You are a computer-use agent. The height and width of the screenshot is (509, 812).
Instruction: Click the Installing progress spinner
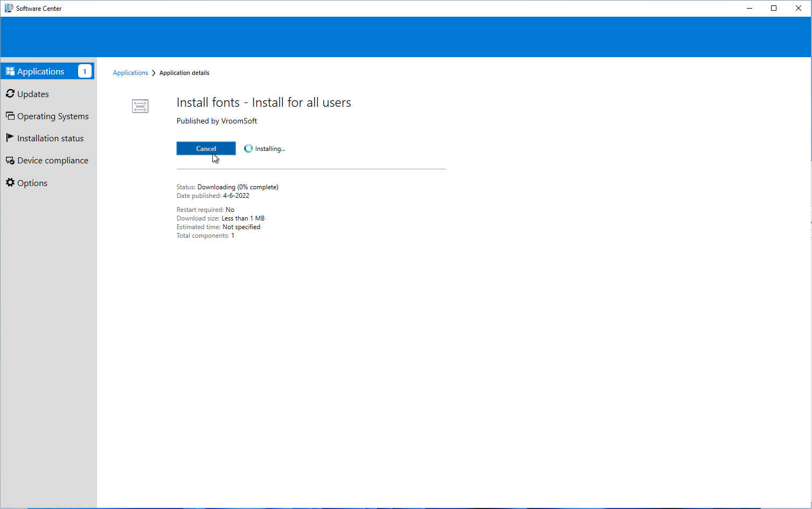pyautogui.click(x=248, y=148)
